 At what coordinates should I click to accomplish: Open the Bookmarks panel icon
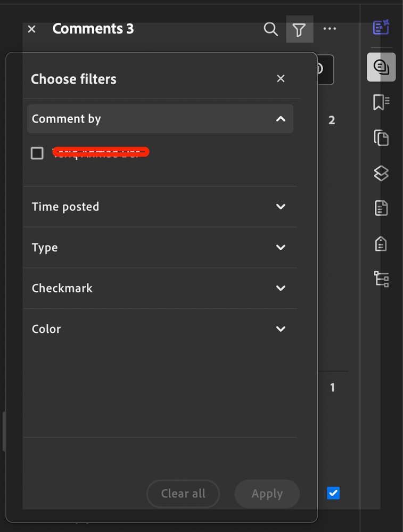(381, 102)
